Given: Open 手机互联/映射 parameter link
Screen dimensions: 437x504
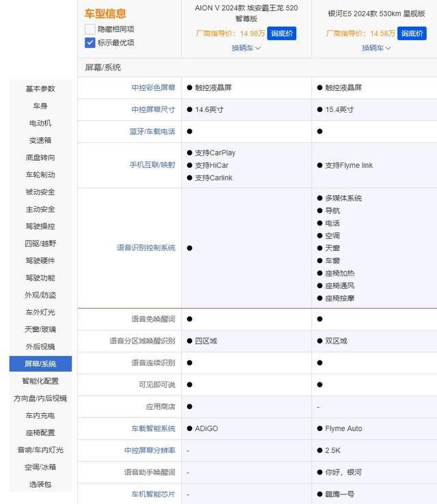Looking at the screenshot, I should click(x=153, y=165).
